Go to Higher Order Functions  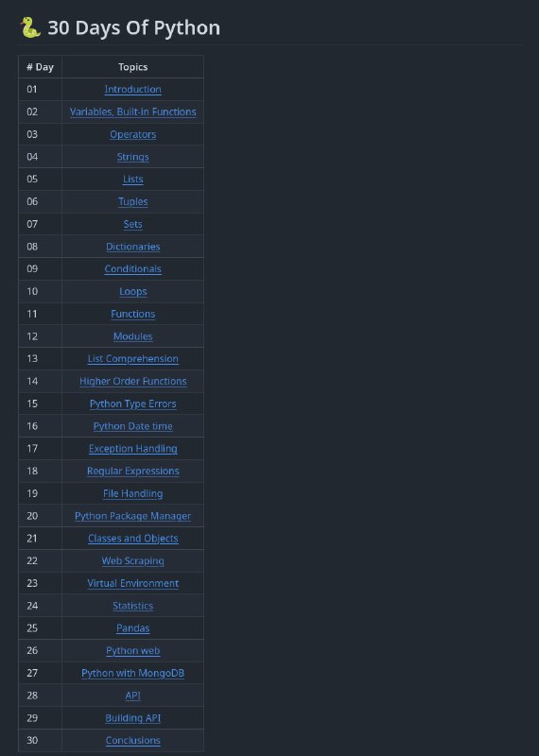coord(132,381)
